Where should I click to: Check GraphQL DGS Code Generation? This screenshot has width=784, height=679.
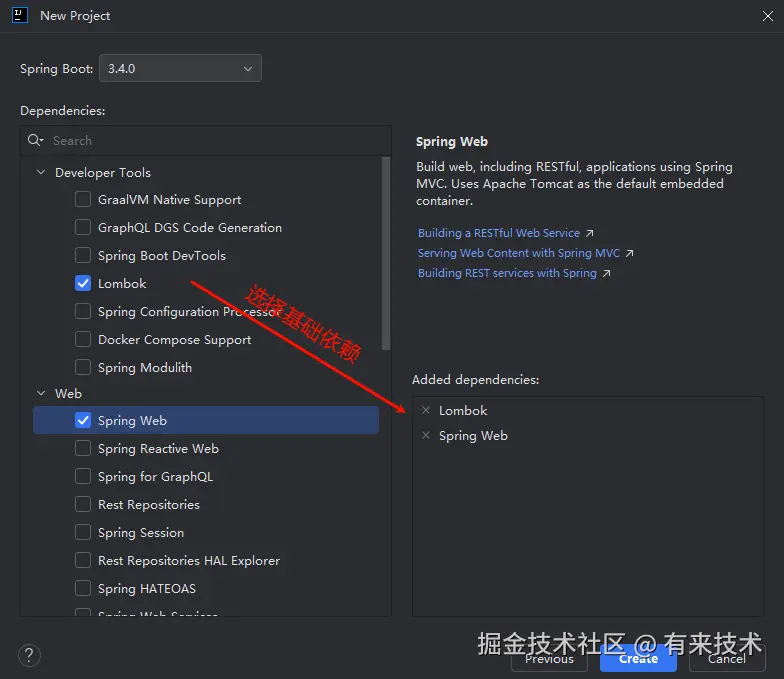(83, 227)
